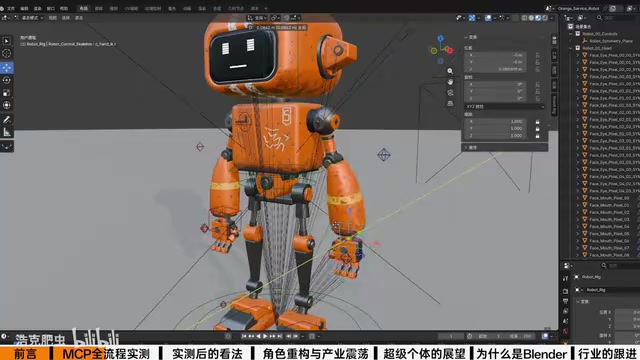Click the viewport zoom magnifier gizmo

(450, 71)
